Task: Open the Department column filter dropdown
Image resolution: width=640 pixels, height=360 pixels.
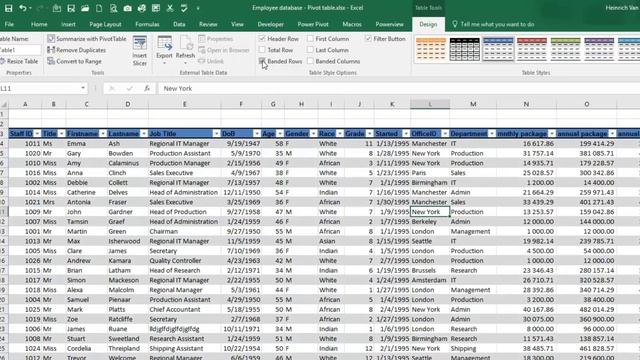Action: coord(492,133)
